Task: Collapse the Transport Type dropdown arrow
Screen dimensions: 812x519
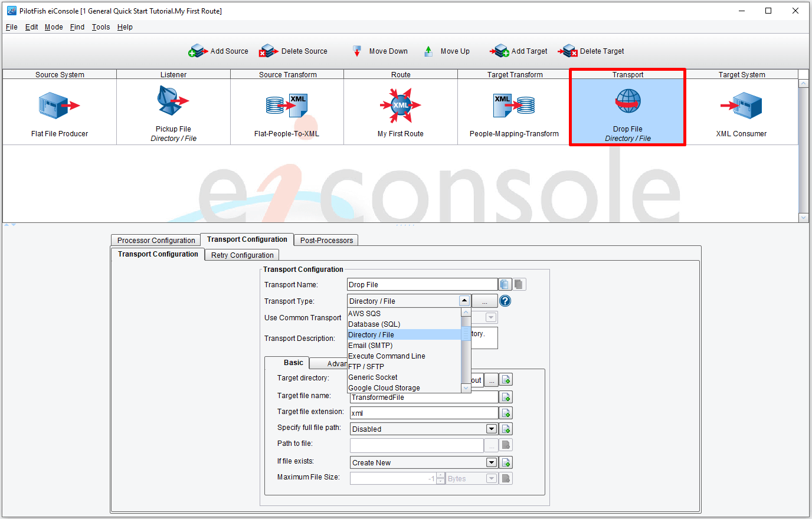Action: coord(464,301)
